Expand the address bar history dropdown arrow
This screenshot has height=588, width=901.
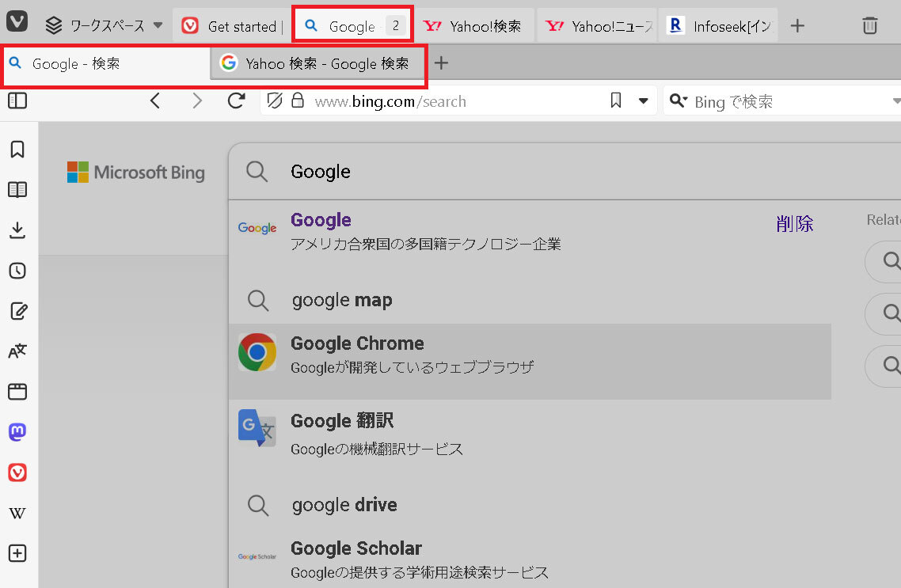pyautogui.click(x=643, y=101)
